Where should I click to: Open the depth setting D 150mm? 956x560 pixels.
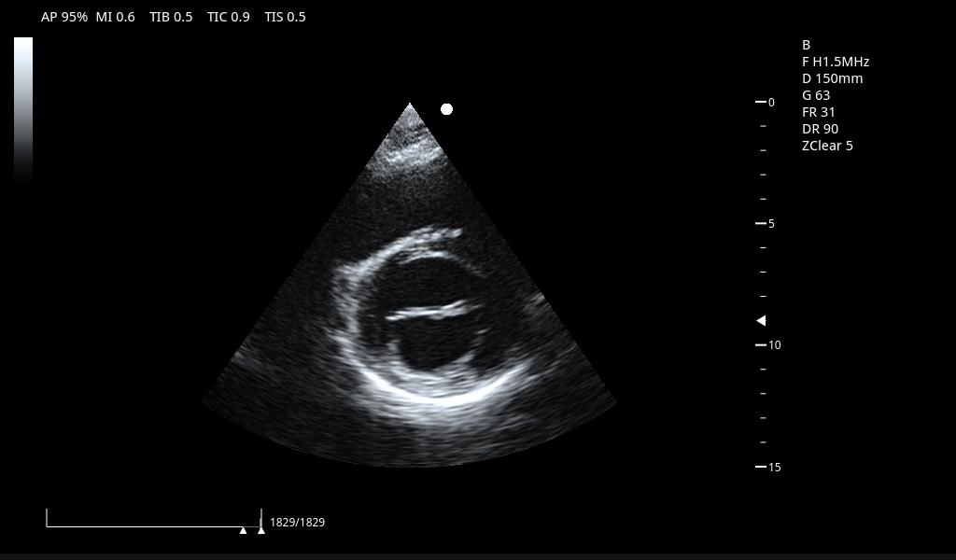coord(832,78)
